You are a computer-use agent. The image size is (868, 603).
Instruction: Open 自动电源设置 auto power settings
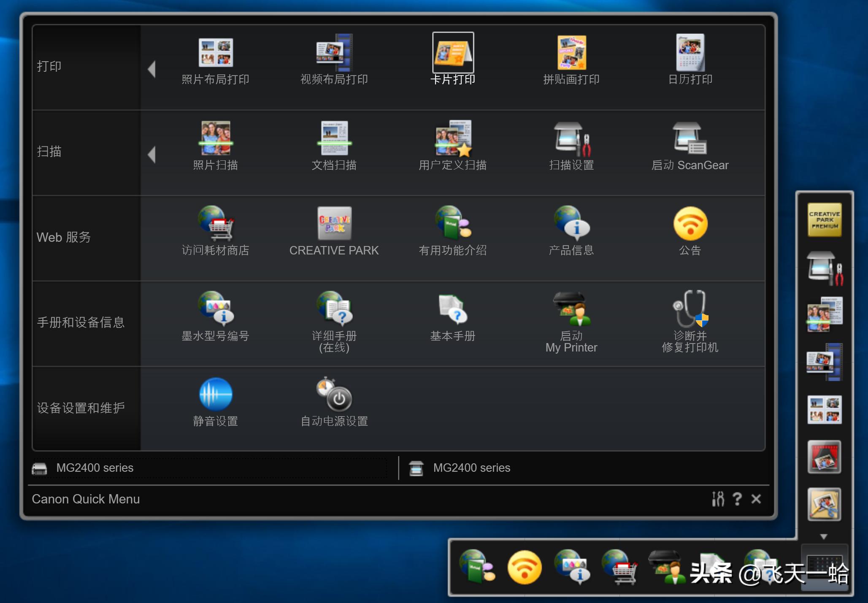click(334, 394)
